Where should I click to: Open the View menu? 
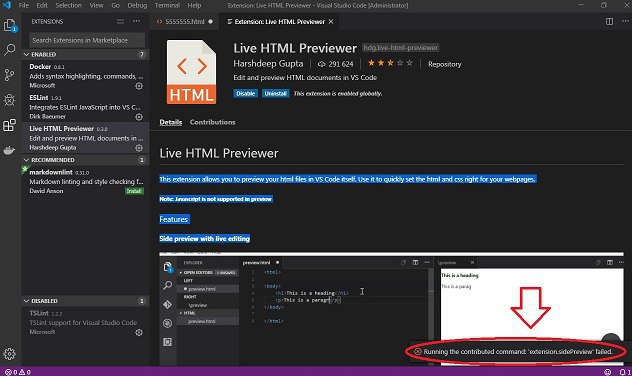click(x=96, y=5)
